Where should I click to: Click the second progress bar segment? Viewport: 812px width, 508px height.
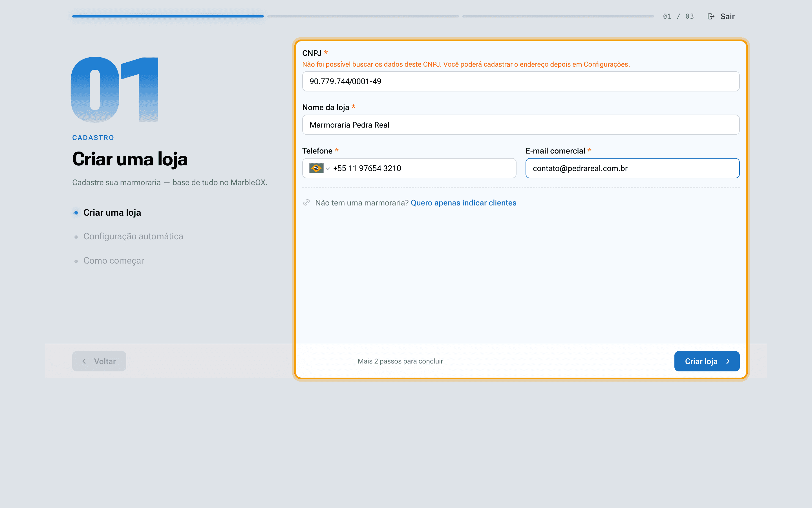pyautogui.click(x=363, y=16)
